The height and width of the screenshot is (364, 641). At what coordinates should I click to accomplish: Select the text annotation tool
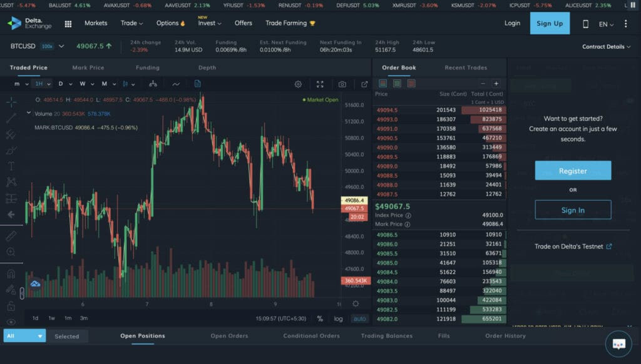(x=11, y=166)
